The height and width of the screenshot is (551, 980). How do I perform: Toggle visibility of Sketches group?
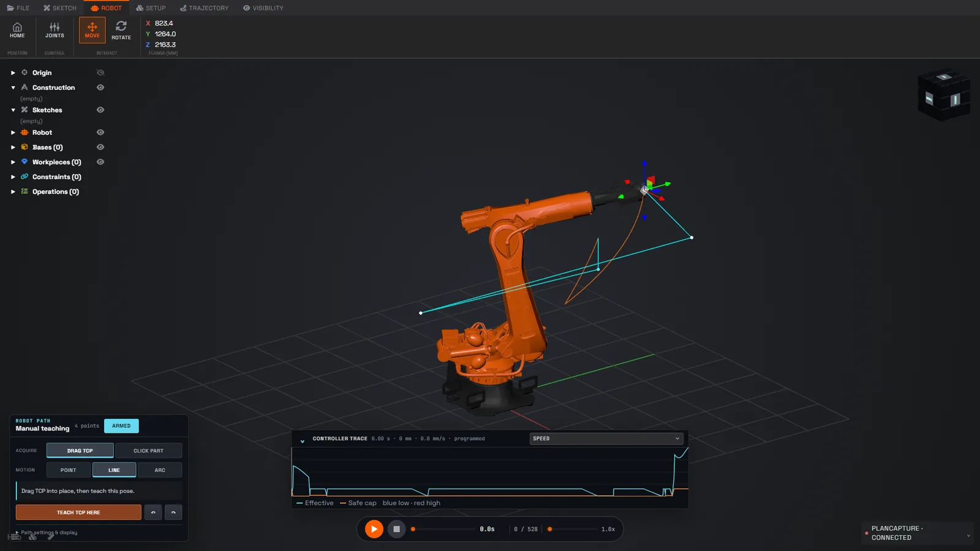coord(100,110)
